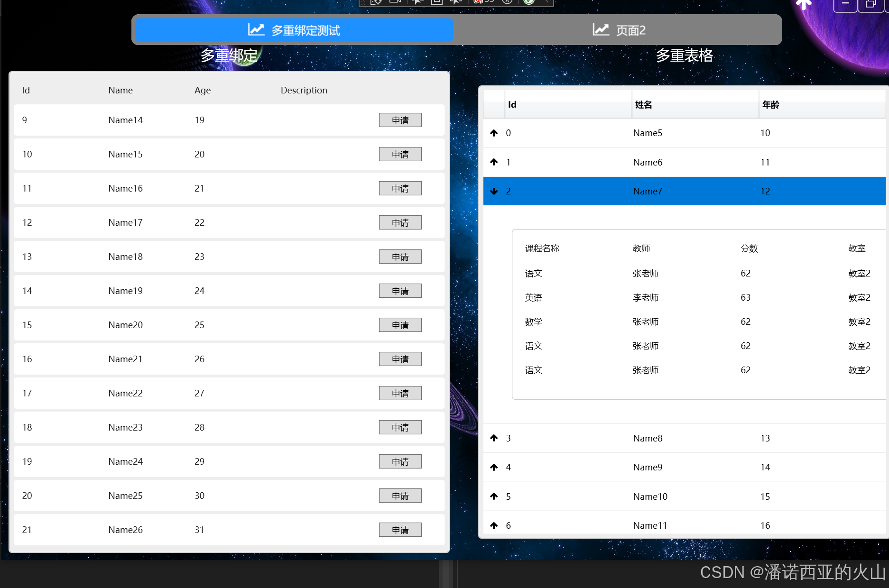This screenshot has height=588, width=889.
Task: Click 申请 button for Name16 row
Action: pos(400,188)
